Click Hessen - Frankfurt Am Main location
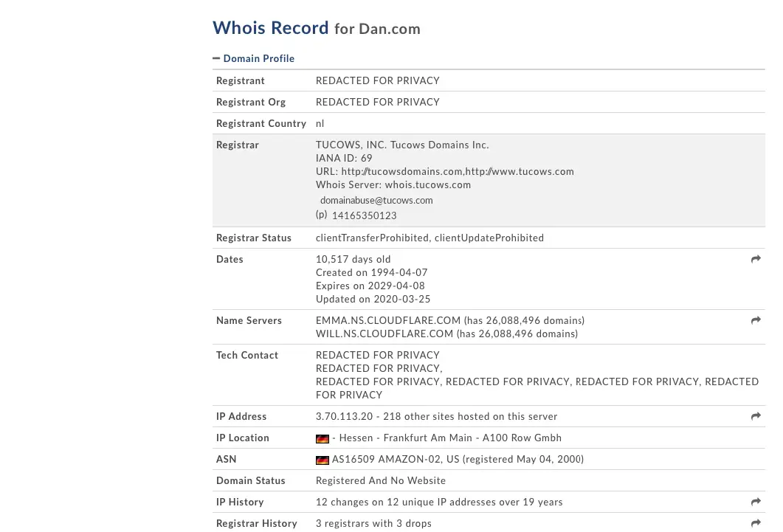 click(405, 438)
